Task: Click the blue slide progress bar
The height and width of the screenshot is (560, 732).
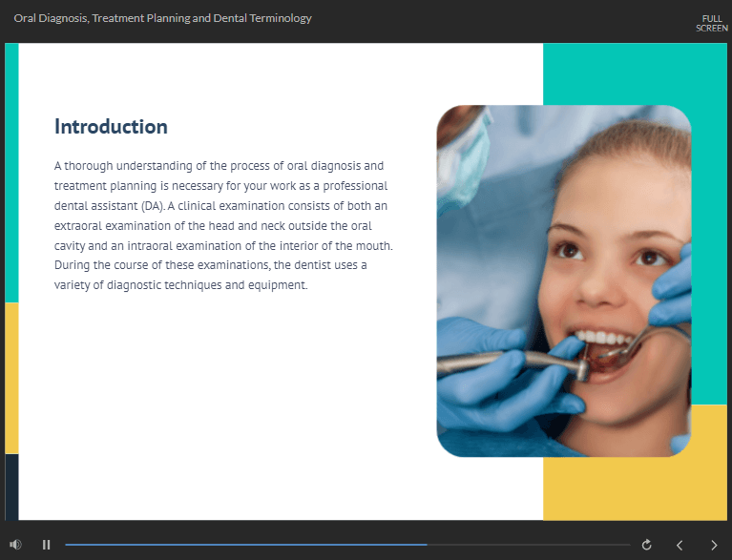Action: [347, 545]
